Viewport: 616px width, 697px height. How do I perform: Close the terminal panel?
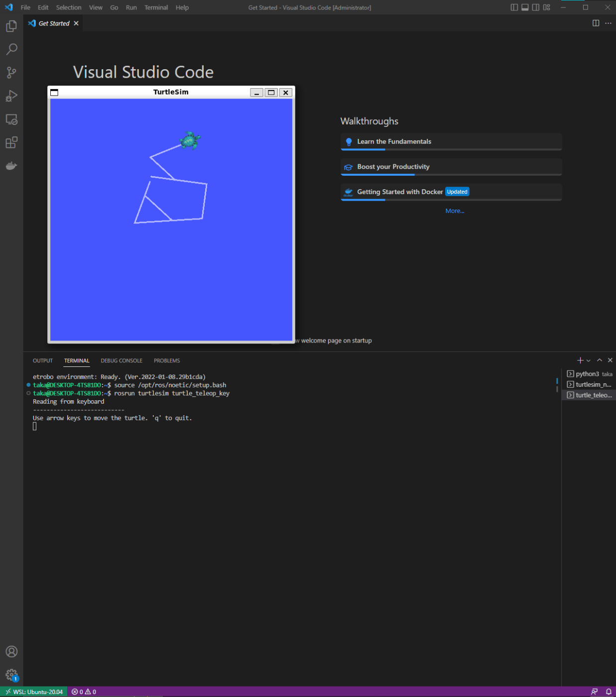[610, 360]
